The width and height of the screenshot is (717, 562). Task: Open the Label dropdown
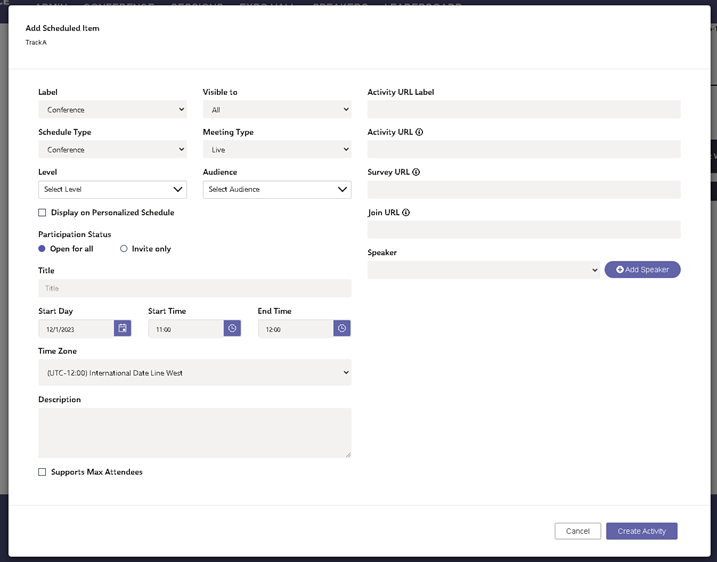pos(112,110)
